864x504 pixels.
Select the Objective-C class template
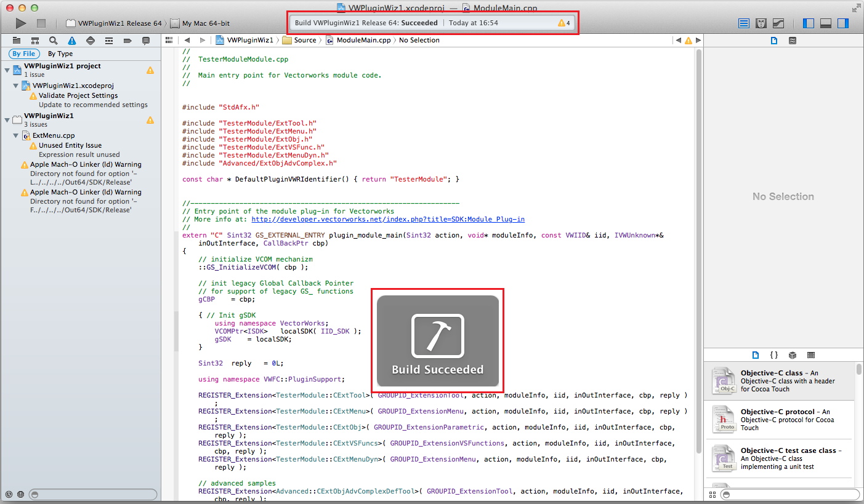780,381
